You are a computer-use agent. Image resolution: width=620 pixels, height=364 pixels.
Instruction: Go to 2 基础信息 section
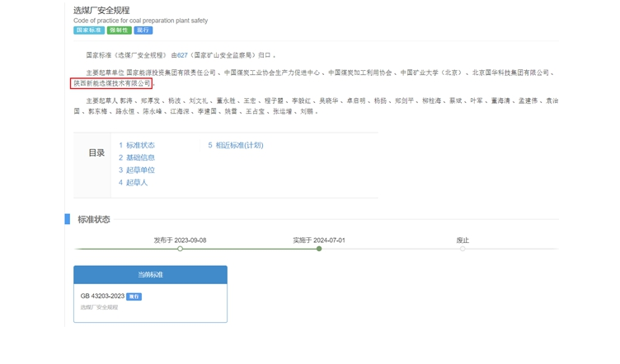[137, 157]
